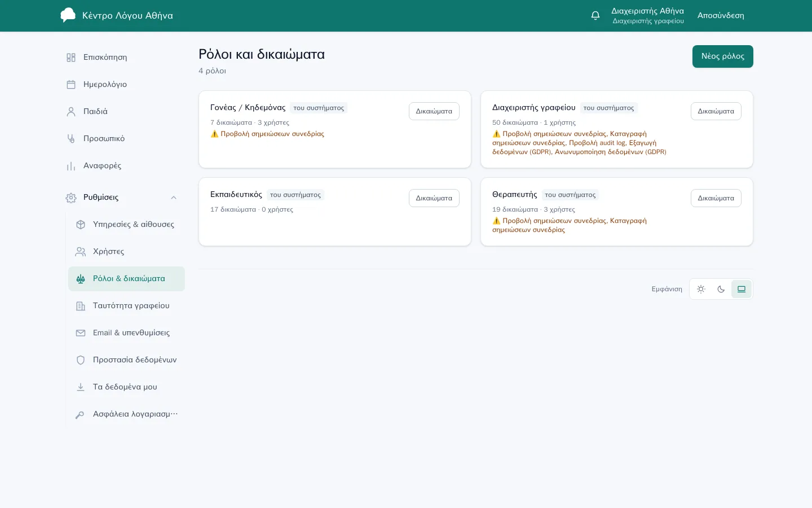Switch appearance to dark theme
This screenshot has height=508, width=812.
point(721,289)
